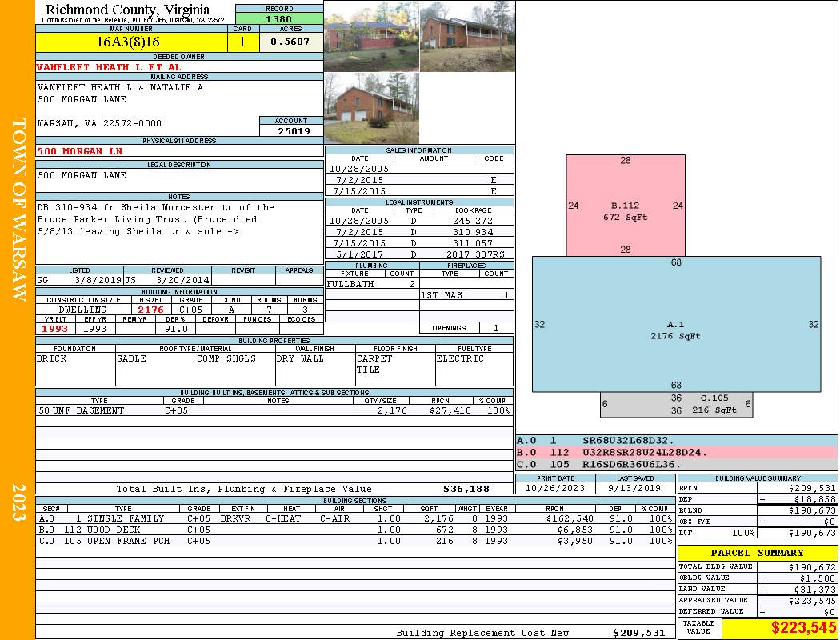Select ELECTRIC fuel type
840x640 pixels.
pyautogui.click(x=460, y=359)
